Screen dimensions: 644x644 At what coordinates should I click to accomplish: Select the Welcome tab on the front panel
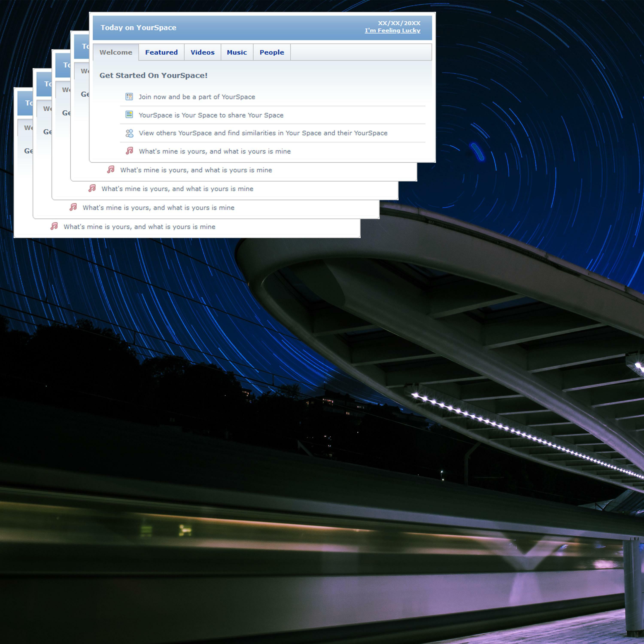(x=116, y=52)
